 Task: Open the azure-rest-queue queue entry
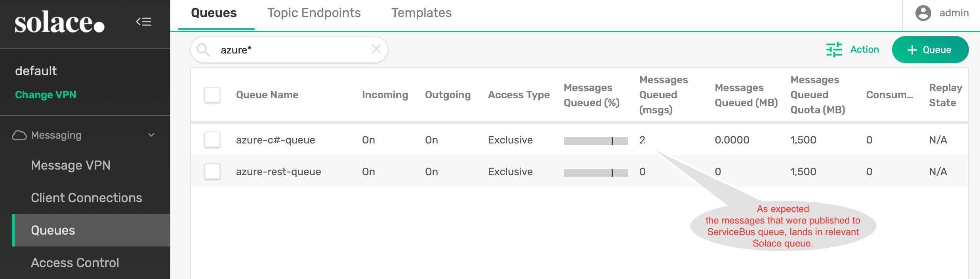click(x=278, y=172)
